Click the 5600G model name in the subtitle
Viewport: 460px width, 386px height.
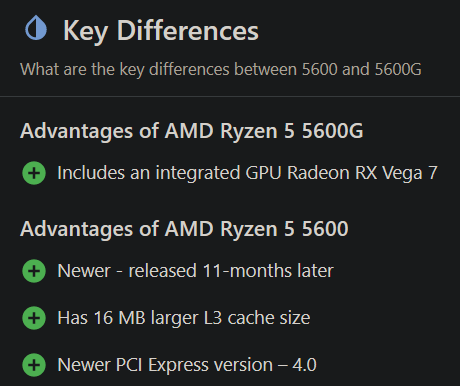coord(398,69)
